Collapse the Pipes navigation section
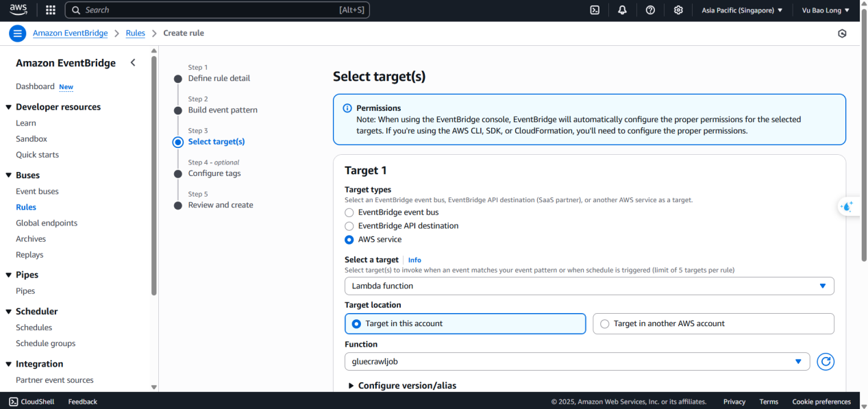 click(9, 275)
